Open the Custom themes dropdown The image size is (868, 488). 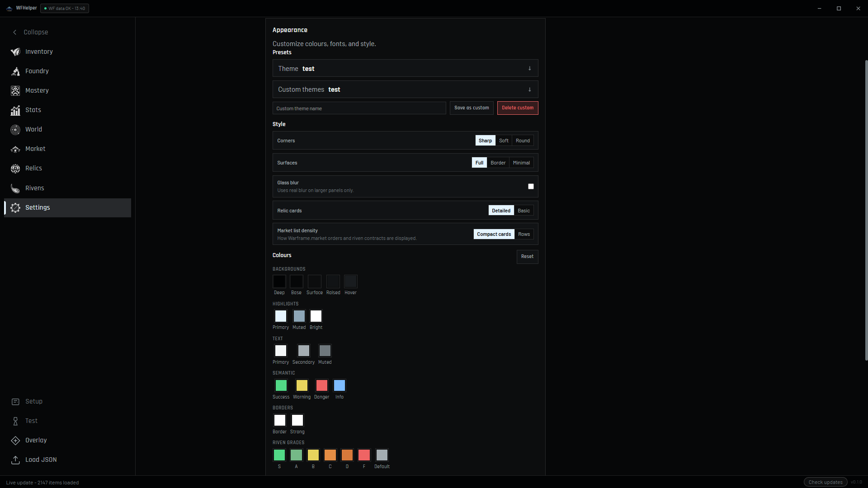coord(405,89)
